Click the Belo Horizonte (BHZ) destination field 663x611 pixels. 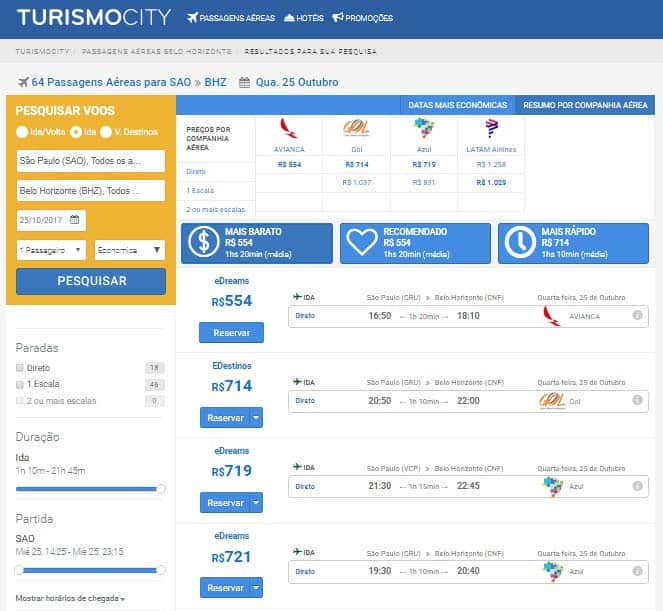91,191
